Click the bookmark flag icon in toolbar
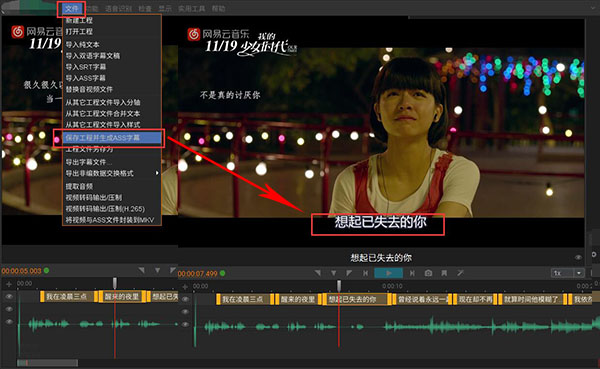 coord(444,273)
